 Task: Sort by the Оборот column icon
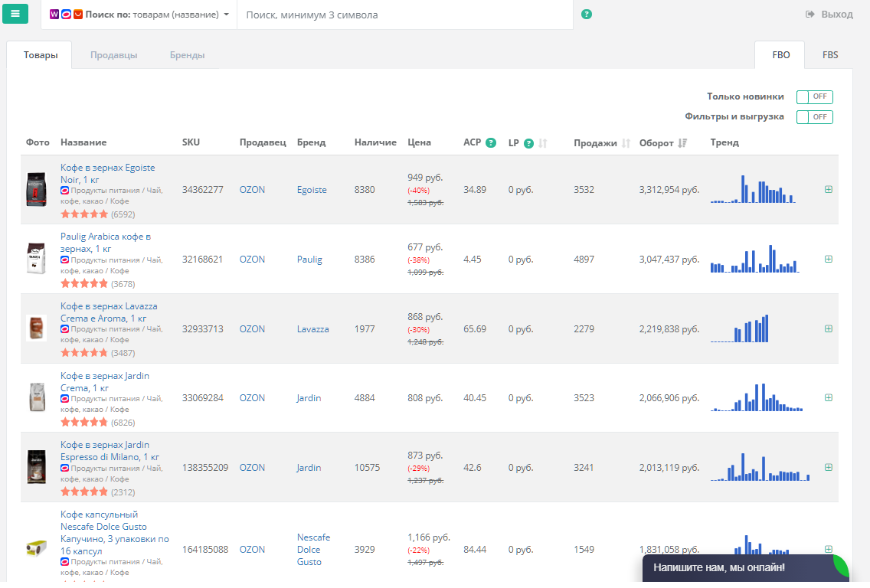[x=683, y=143]
